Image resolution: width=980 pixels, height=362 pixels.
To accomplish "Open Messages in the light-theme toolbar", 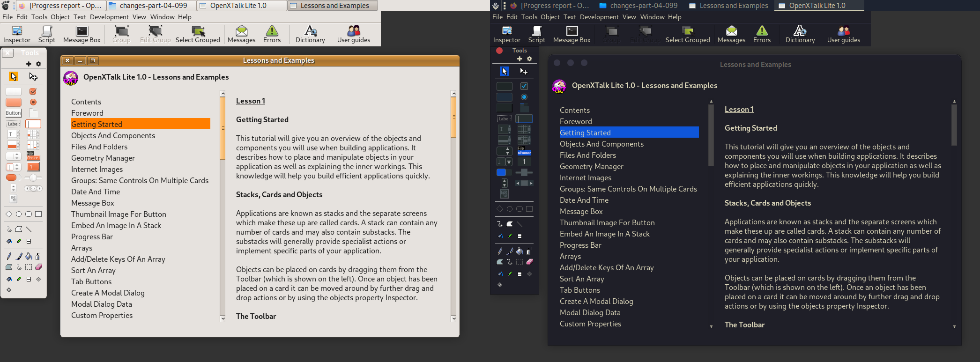I will pyautogui.click(x=241, y=34).
